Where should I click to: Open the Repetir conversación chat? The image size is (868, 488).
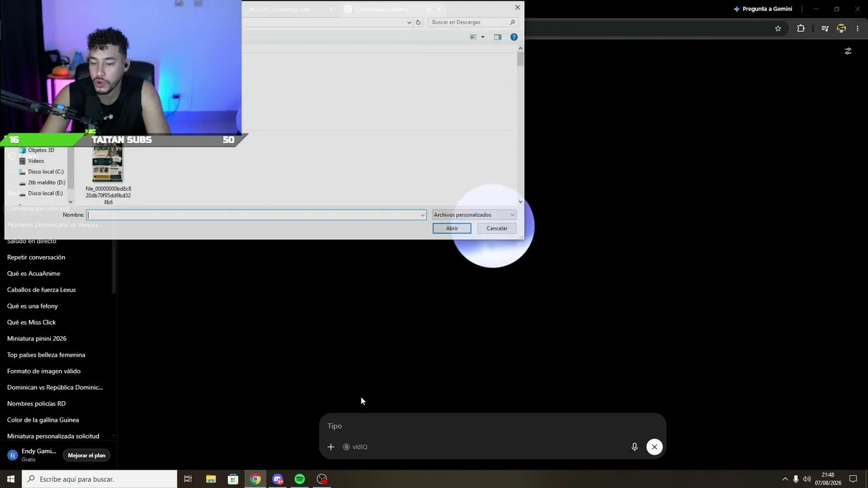(x=36, y=258)
